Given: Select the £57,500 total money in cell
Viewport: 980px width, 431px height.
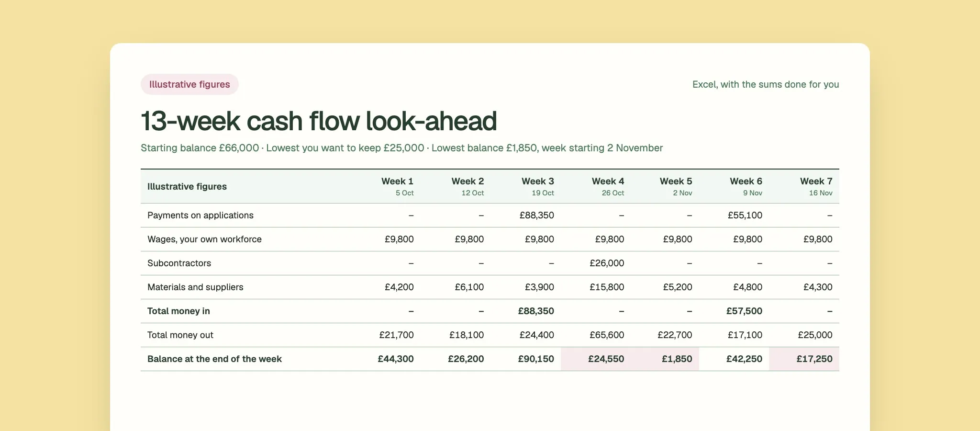Looking at the screenshot, I should click(734, 311).
